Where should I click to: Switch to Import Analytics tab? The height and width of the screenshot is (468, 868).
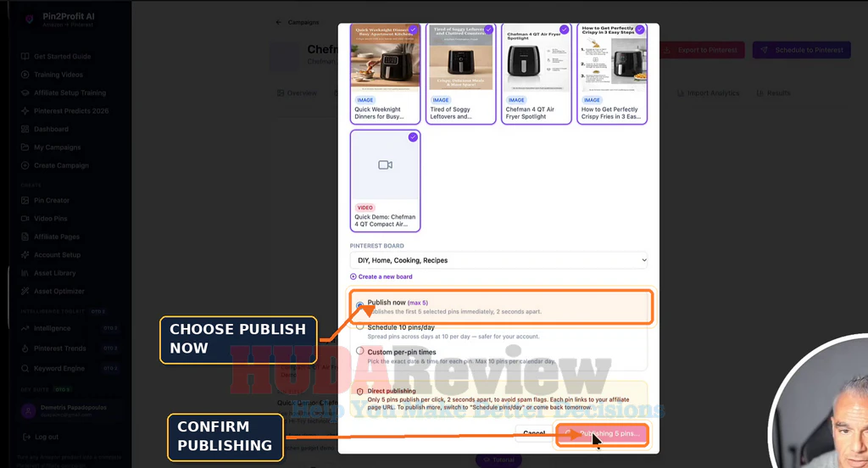click(x=709, y=93)
